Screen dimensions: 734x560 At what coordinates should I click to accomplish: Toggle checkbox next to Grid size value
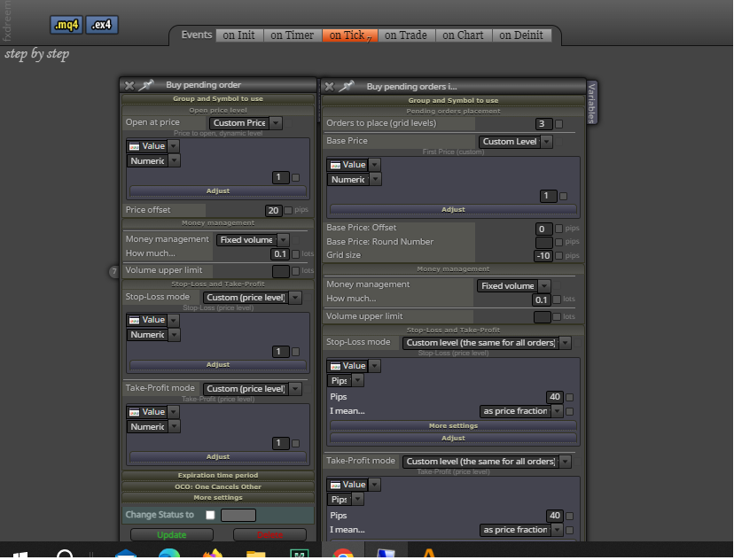(x=559, y=256)
